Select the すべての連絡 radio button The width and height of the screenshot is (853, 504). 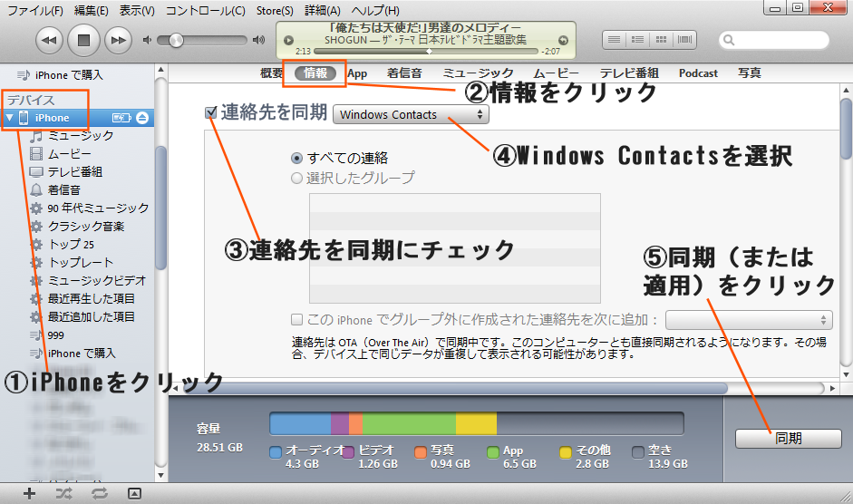coord(296,158)
